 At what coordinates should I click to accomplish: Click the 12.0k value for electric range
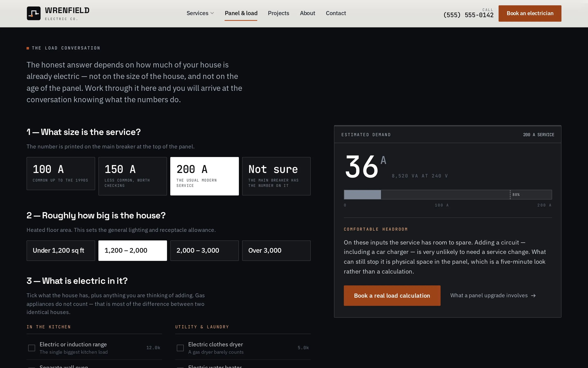pos(153,348)
